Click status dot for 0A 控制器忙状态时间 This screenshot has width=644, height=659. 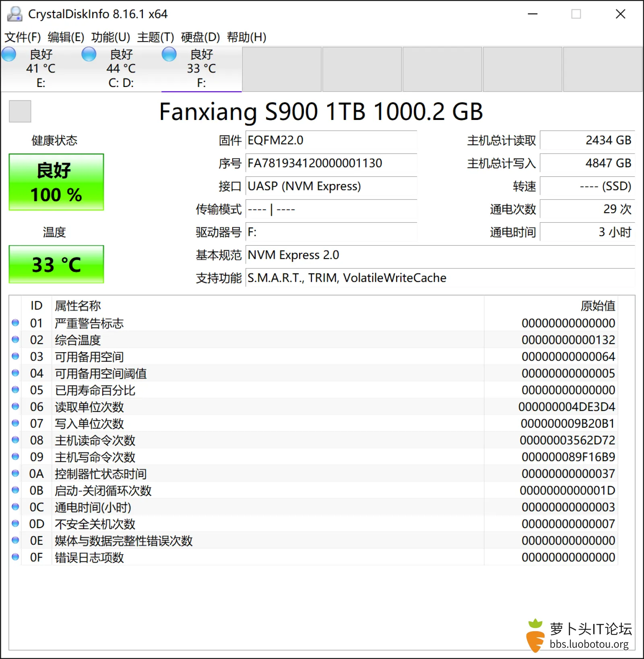click(15, 473)
